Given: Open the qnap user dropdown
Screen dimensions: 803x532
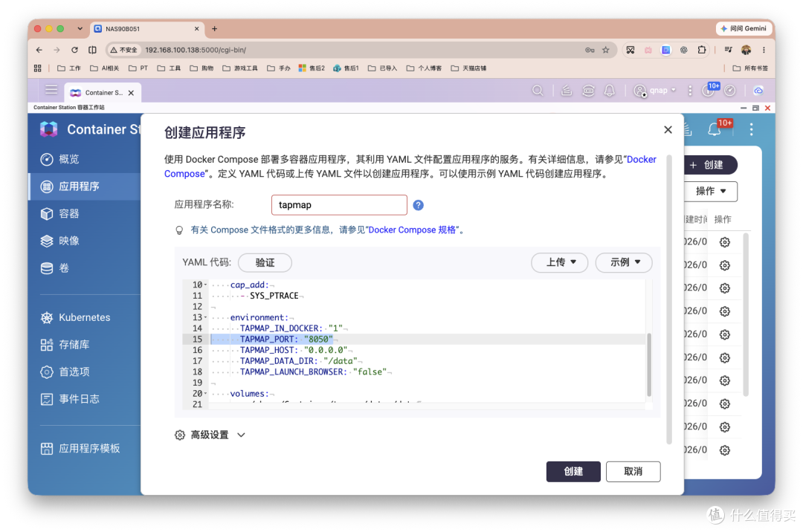Looking at the screenshot, I should click(x=655, y=91).
